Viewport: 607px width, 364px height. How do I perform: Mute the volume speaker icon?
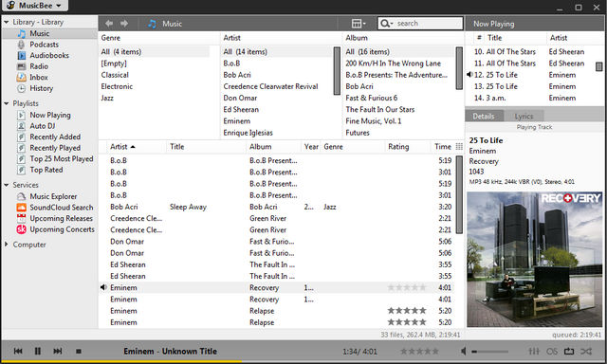464,352
